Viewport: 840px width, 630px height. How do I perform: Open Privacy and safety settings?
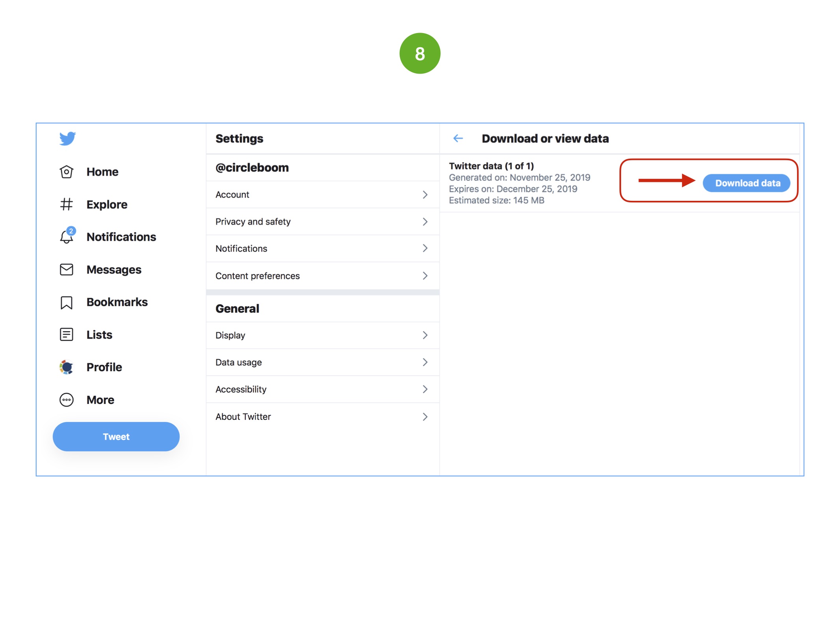click(x=323, y=222)
